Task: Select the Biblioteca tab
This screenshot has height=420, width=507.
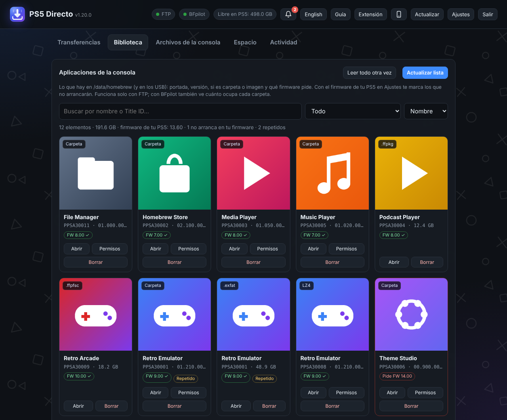Action: tap(128, 42)
